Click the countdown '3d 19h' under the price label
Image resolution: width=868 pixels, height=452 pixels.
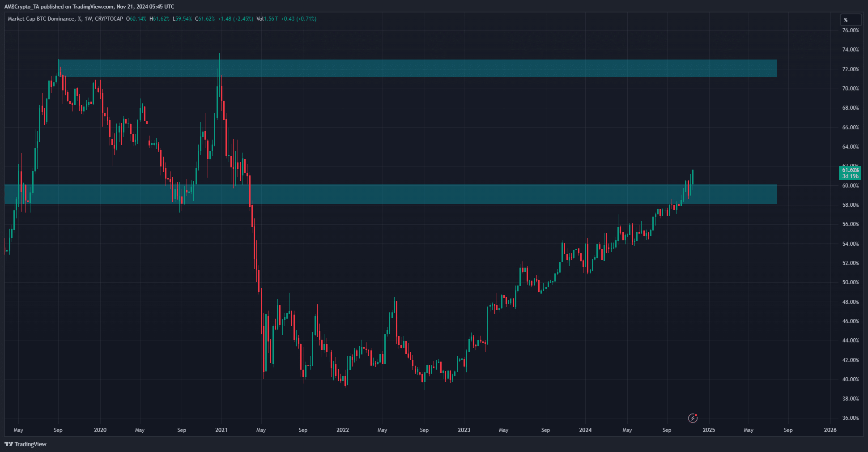pos(850,176)
